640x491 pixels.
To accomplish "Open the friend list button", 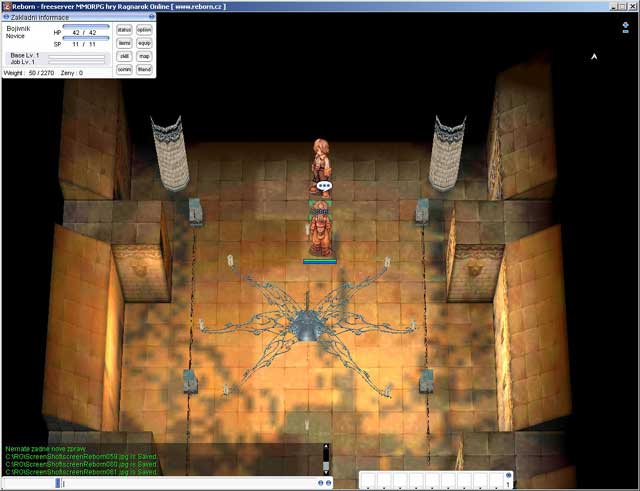I will click(x=144, y=69).
